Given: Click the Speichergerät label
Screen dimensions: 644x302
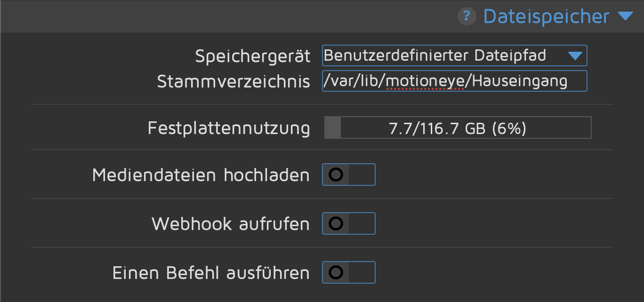Looking at the screenshot, I should pyautogui.click(x=253, y=56).
